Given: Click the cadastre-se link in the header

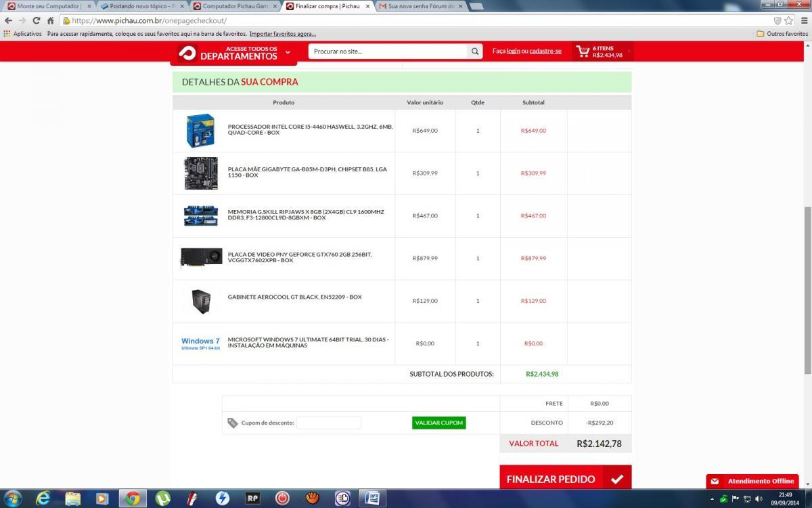Looking at the screenshot, I should (545, 51).
